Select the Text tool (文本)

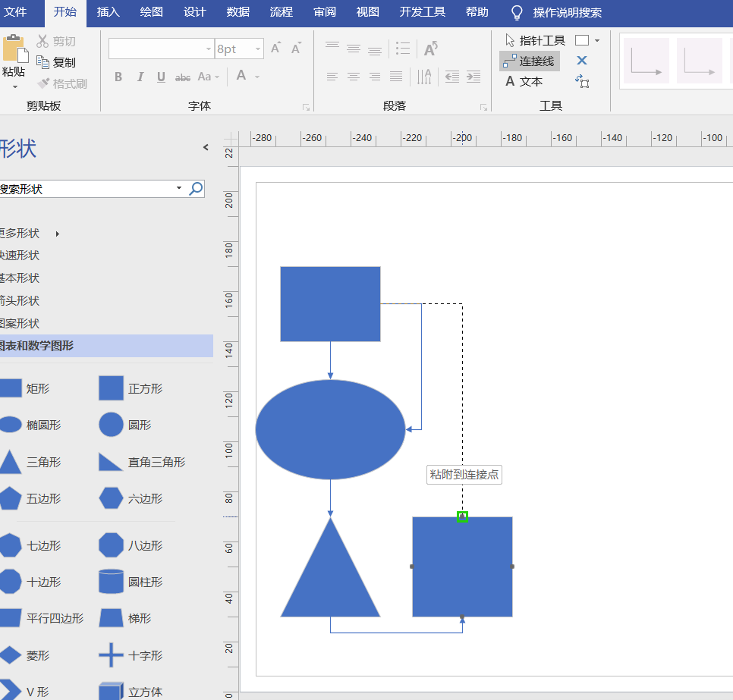[x=524, y=81]
